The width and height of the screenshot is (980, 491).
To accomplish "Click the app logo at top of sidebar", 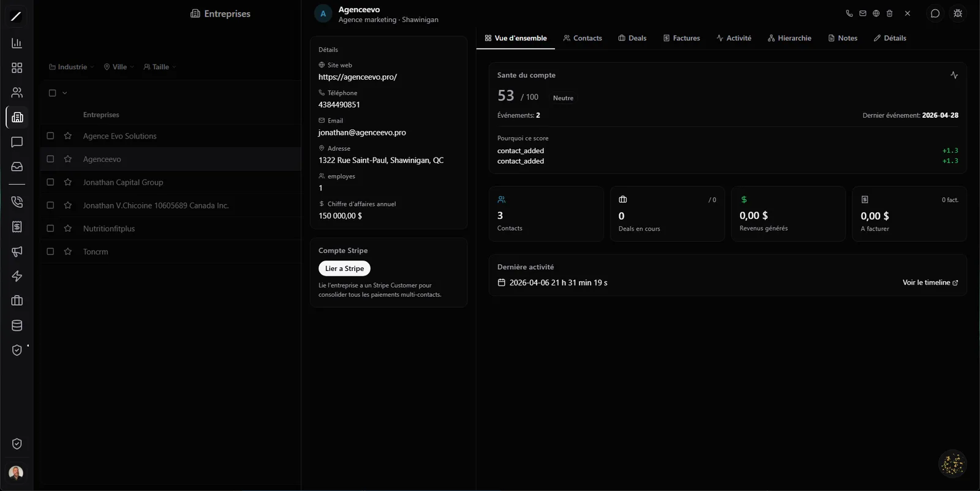I will (17, 17).
